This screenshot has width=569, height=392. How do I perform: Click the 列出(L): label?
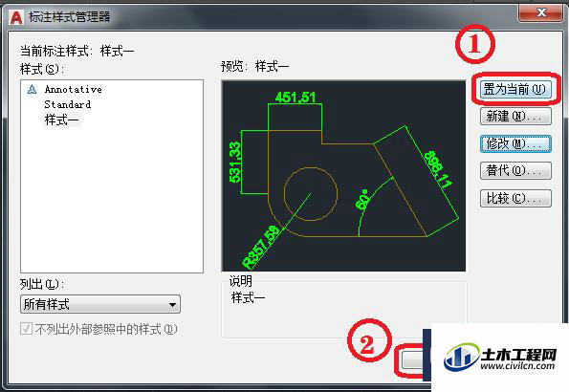41,284
